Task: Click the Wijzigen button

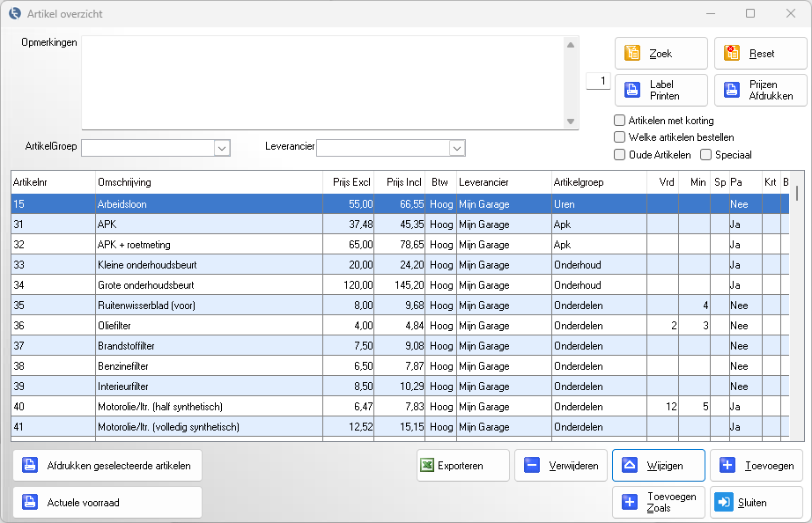Action: coord(658,466)
